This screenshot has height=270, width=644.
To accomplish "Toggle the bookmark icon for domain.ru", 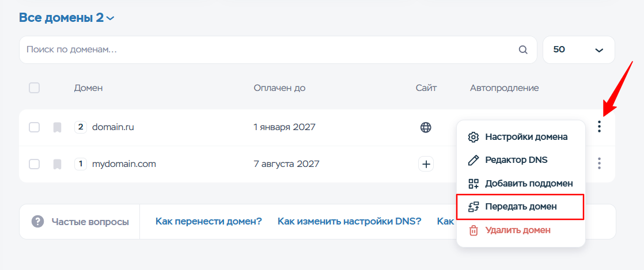I will point(57,127).
